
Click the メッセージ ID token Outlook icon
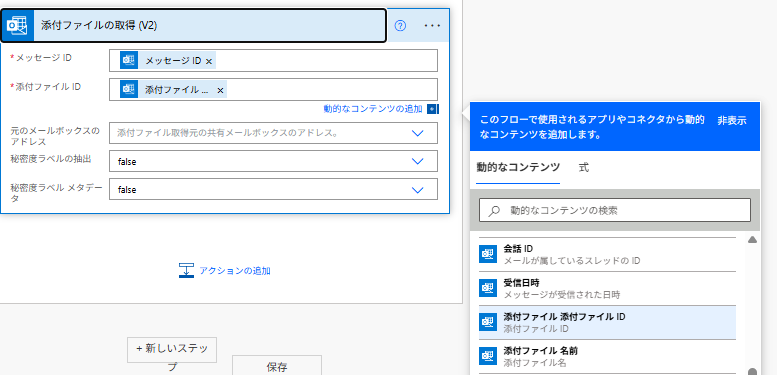click(x=129, y=60)
